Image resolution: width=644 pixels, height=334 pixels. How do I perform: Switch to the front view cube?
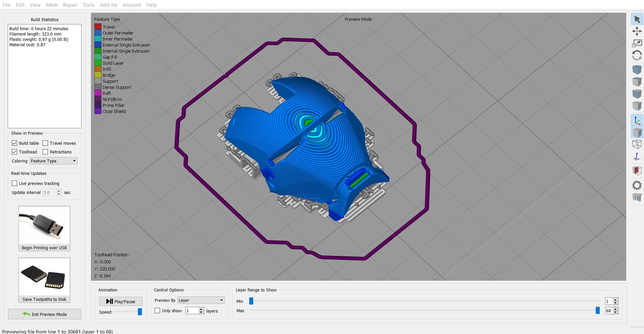[x=637, y=94]
